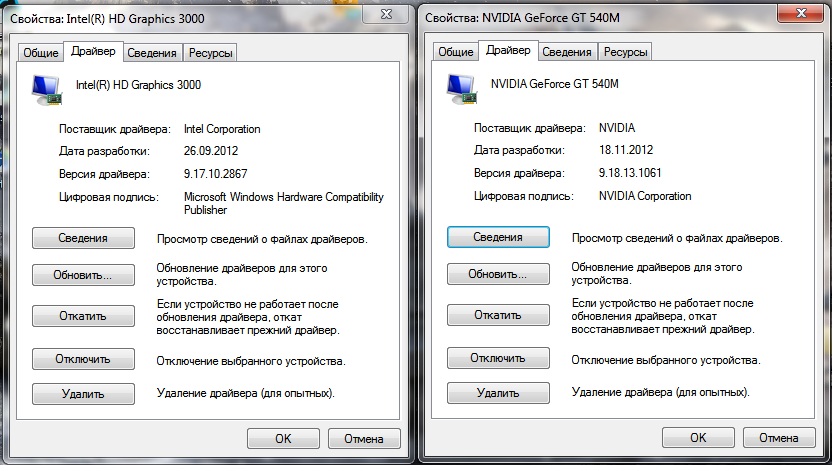Image resolution: width=835 pixels, height=471 pixels.
Task: Click the driver date 18.11.2012
Action: click(626, 150)
